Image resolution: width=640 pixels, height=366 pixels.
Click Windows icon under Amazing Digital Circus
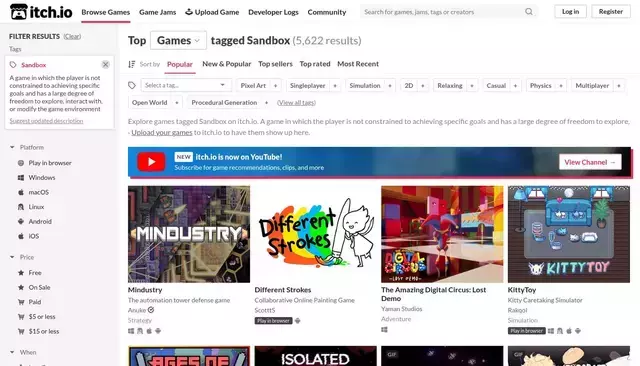[384, 330]
